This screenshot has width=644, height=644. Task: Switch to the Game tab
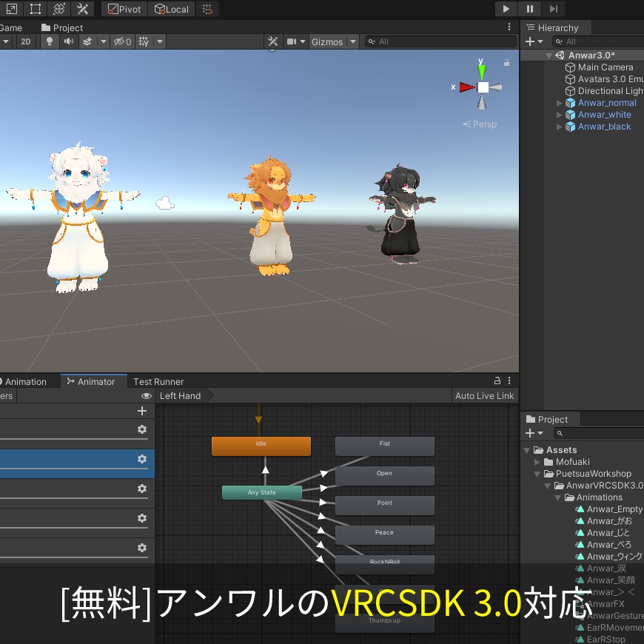click(11, 27)
